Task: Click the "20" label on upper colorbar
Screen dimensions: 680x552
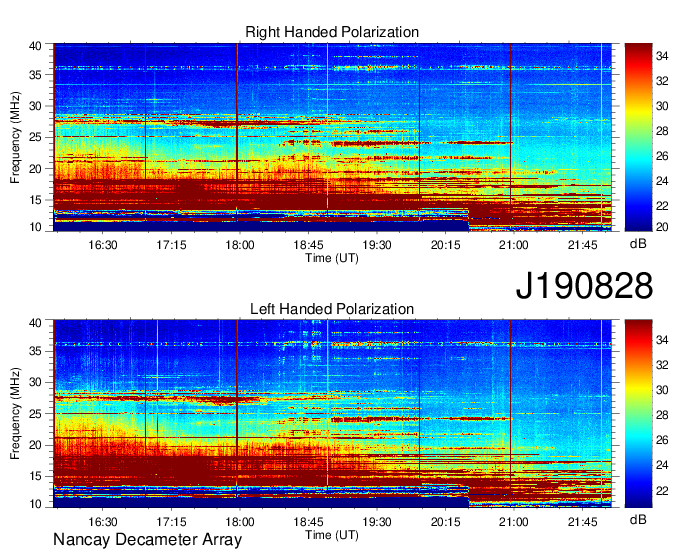Action: click(662, 227)
